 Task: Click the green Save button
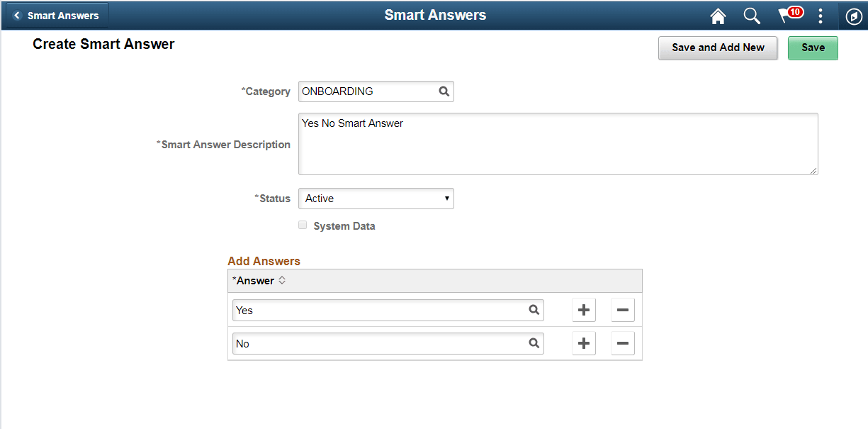click(x=813, y=48)
